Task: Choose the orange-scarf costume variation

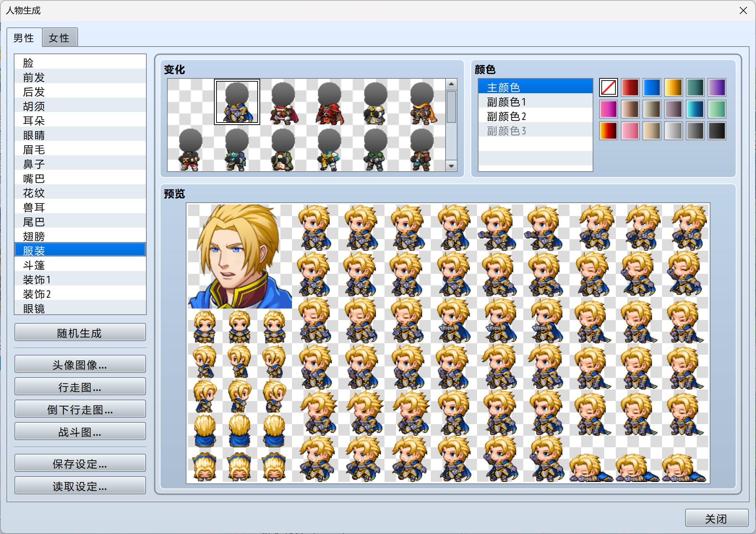Action: coord(422,102)
